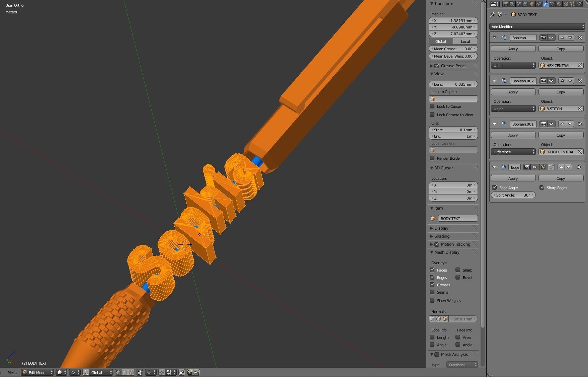Open Edit Mode selector dropdown
This screenshot has width=588, height=377.
[x=37, y=372]
